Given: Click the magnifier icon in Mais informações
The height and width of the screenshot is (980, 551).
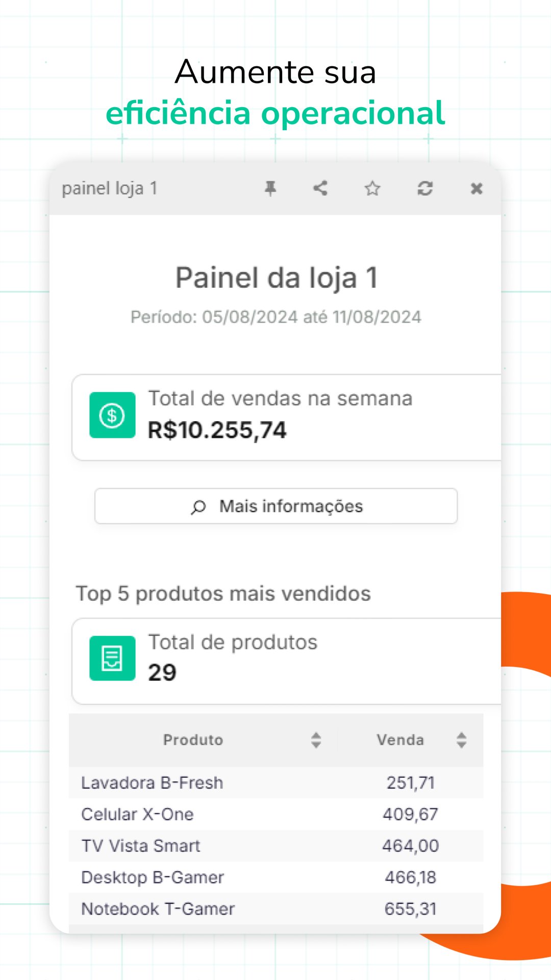Looking at the screenshot, I should click(198, 507).
